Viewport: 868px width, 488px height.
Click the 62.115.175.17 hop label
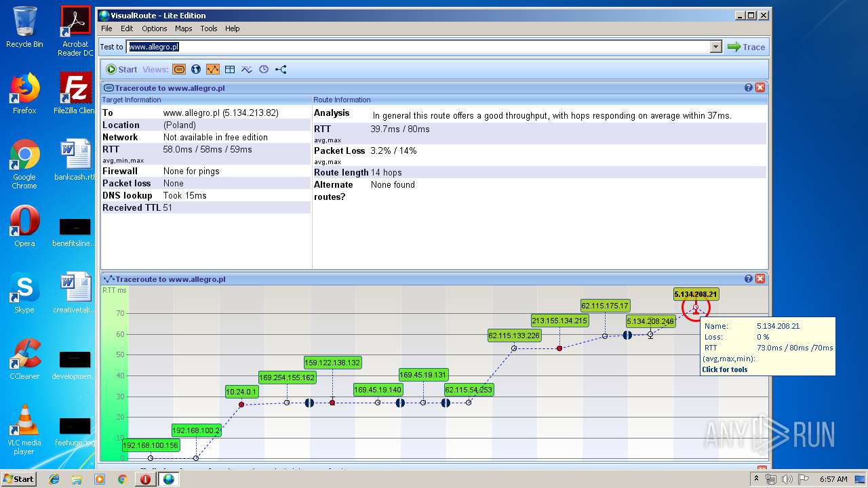tap(605, 306)
